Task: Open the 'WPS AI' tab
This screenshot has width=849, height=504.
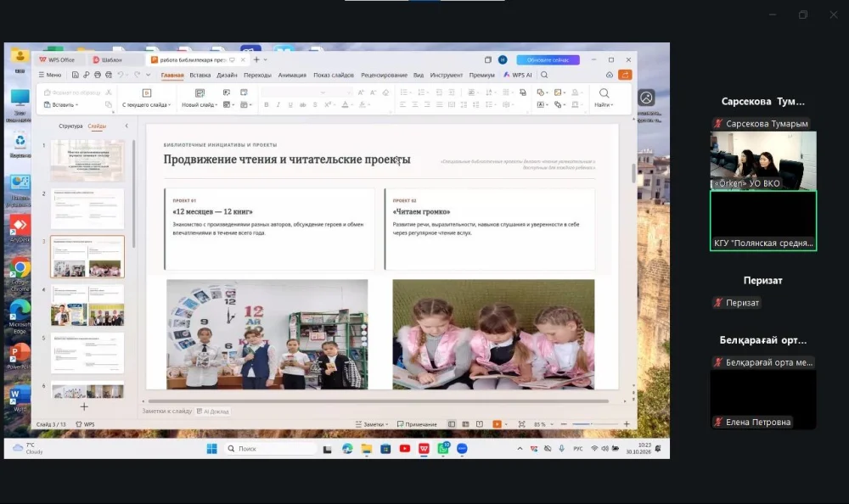Action: click(x=518, y=75)
